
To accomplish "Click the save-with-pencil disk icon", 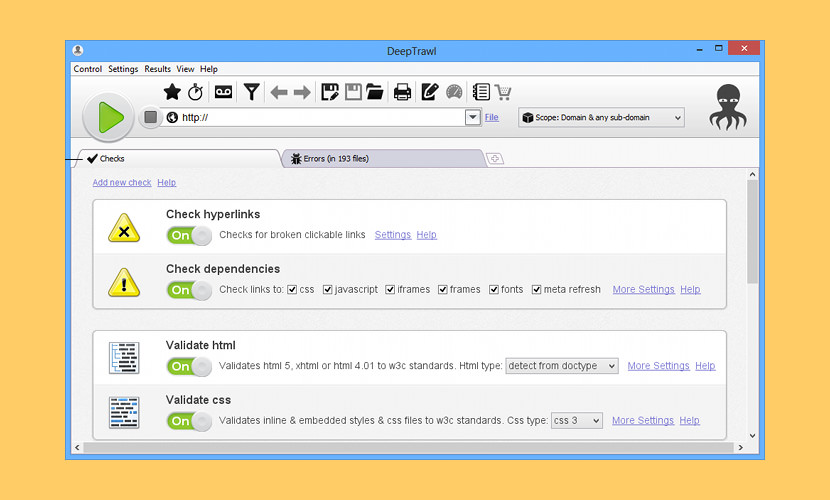I will pos(330,92).
